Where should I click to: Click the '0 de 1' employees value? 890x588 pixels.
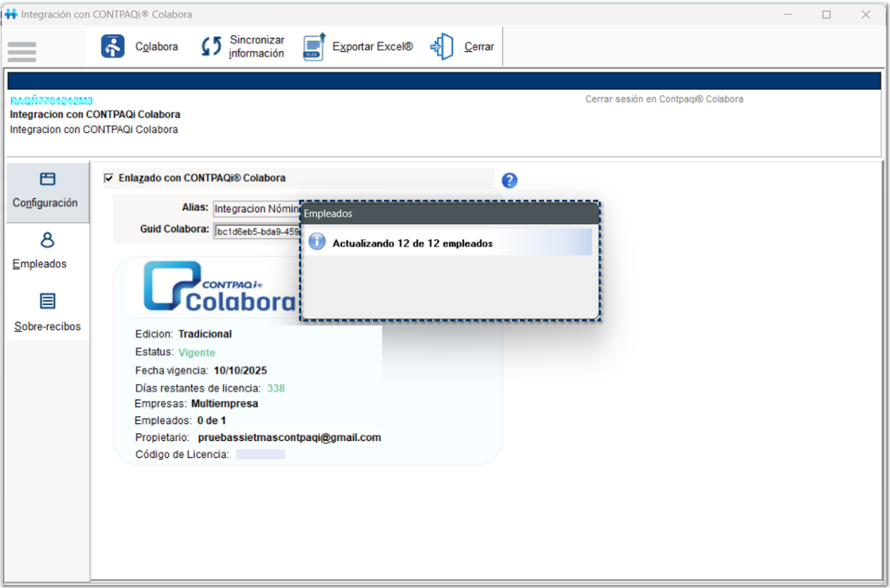point(212,421)
